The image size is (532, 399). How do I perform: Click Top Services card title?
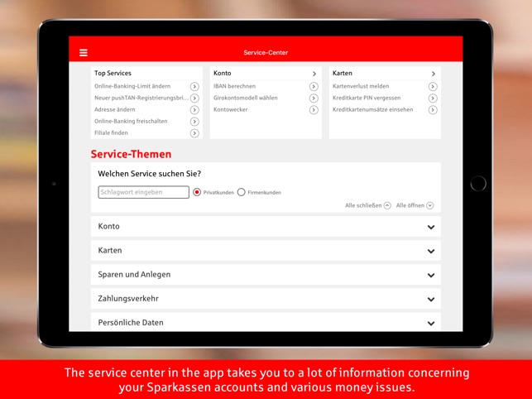(113, 73)
